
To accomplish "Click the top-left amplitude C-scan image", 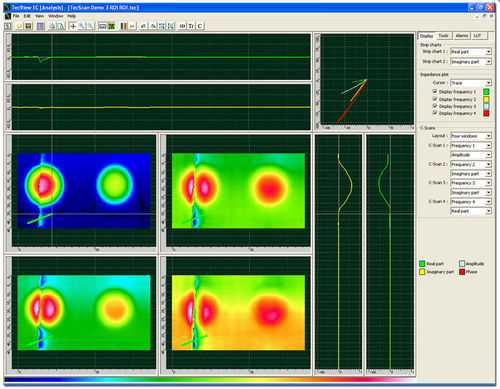I will tap(84, 191).
